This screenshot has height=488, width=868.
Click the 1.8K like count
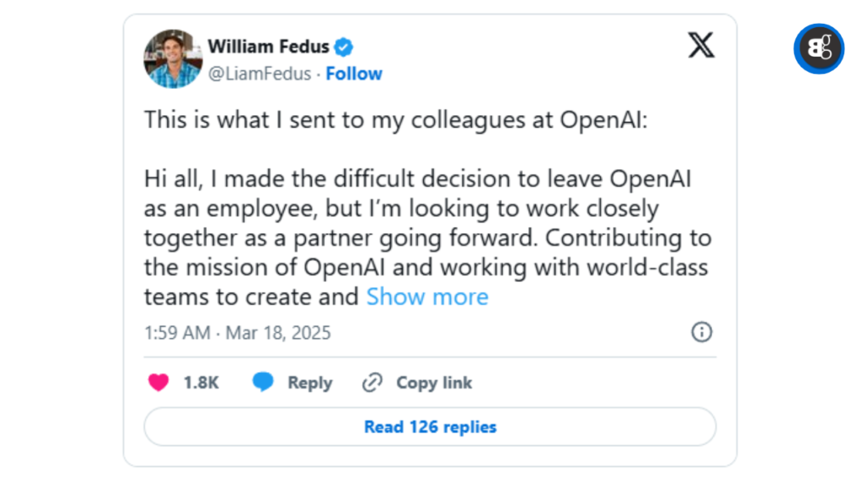tap(199, 382)
